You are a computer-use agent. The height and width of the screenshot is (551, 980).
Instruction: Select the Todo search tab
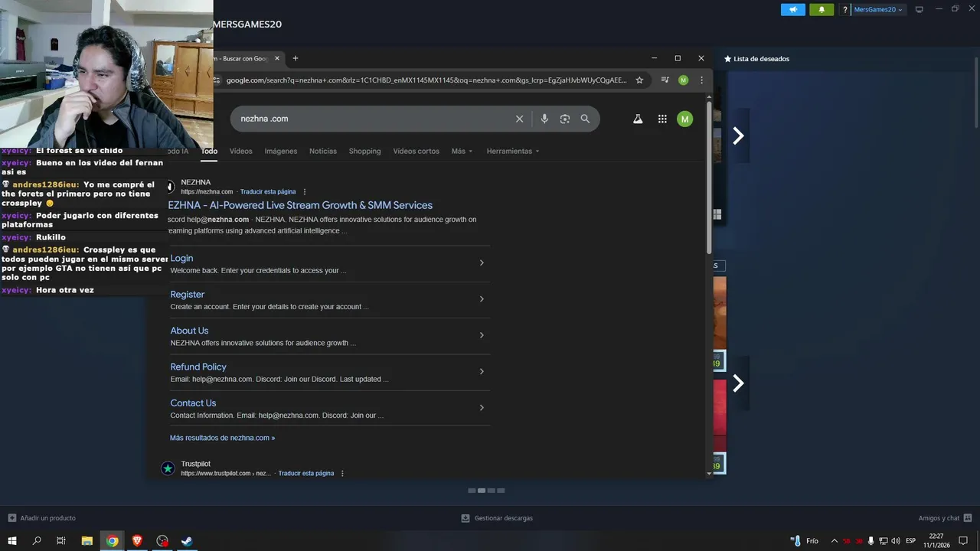tap(209, 151)
